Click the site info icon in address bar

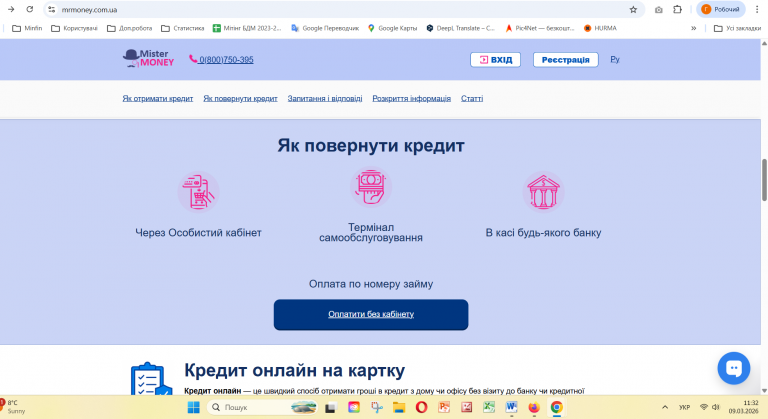(x=52, y=9)
